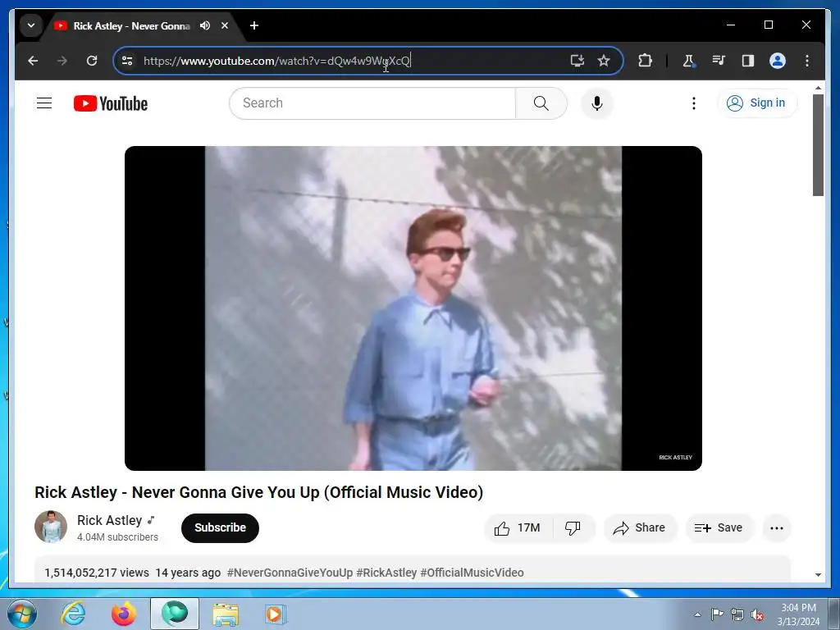
Task: Open the Extensions puzzle icon
Action: [645, 61]
